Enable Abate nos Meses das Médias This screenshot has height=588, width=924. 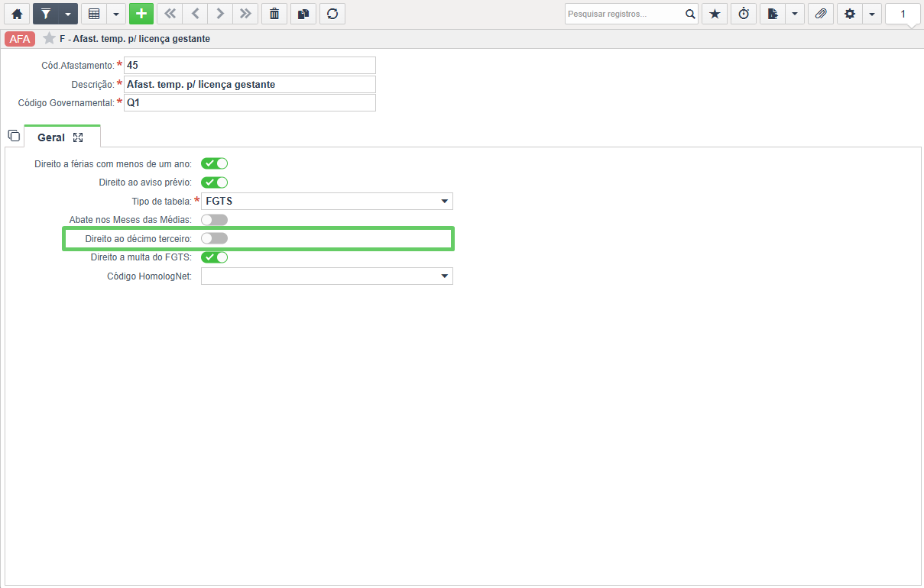point(215,220)
